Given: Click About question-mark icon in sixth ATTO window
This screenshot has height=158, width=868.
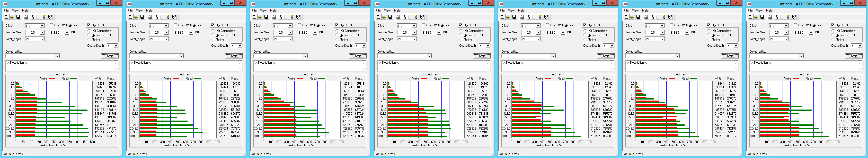Looking at the screenshot, I should [664, 17].
